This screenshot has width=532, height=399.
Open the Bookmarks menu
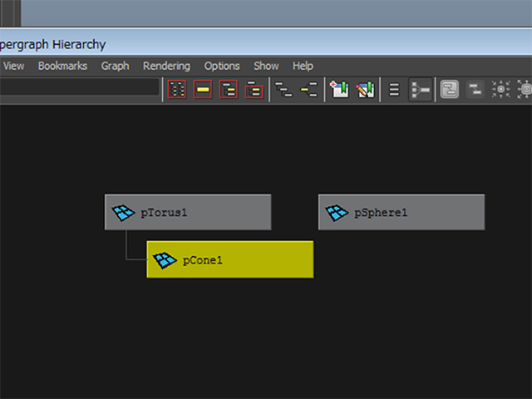pos(63,66)
